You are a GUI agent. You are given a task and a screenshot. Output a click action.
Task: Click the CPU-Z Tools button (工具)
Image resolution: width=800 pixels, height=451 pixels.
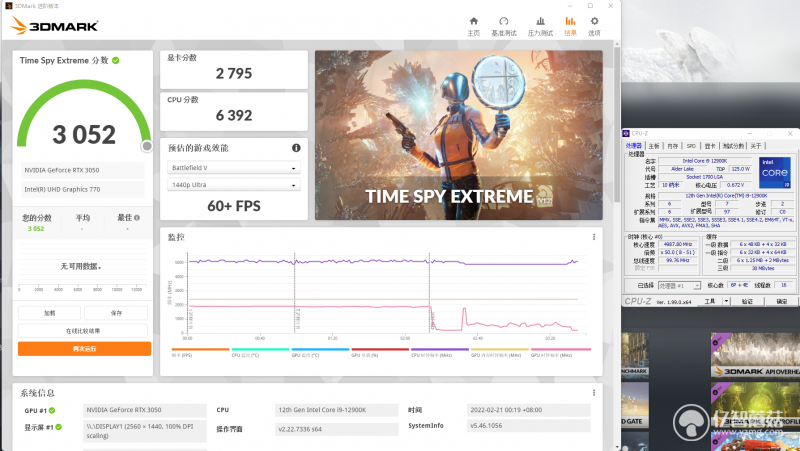[710, 302]
